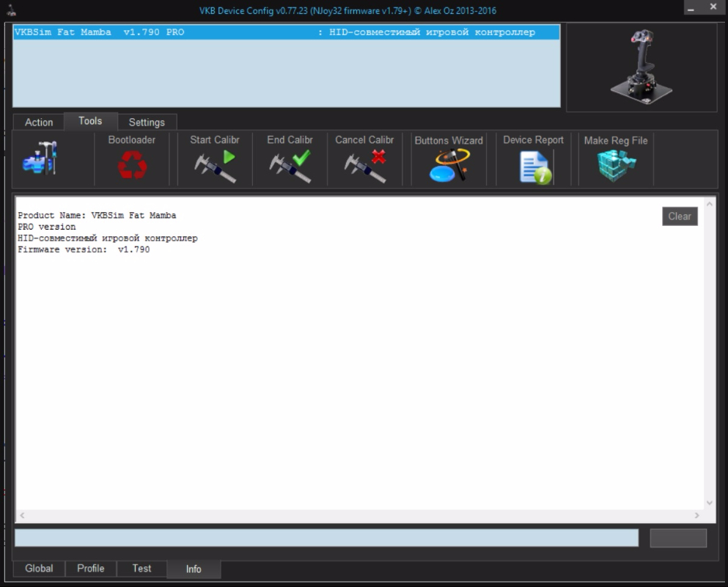The height and width of the screenshot is (587, 728).
Task: Minimize the VKB Device Config window
Action: 691,7
